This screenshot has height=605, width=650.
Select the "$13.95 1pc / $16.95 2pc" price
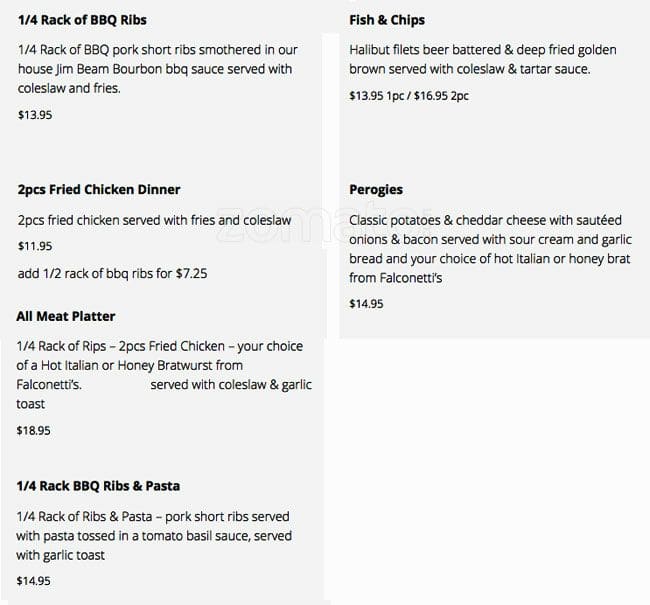408,96
